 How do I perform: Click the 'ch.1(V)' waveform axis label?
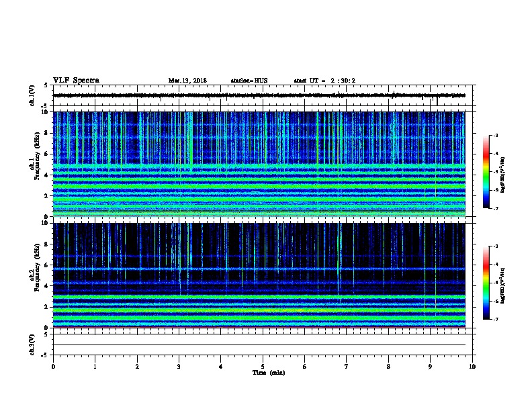[32, 95]
